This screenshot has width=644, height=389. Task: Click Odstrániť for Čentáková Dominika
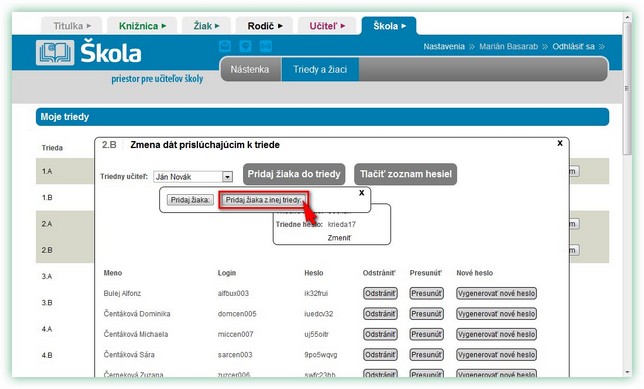pos(380,314)
